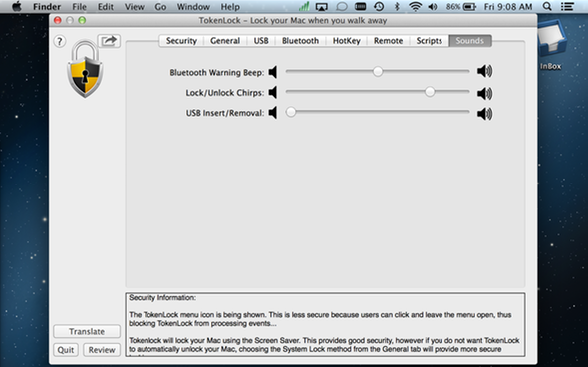Click the Quit button

[x=66, y=350]
